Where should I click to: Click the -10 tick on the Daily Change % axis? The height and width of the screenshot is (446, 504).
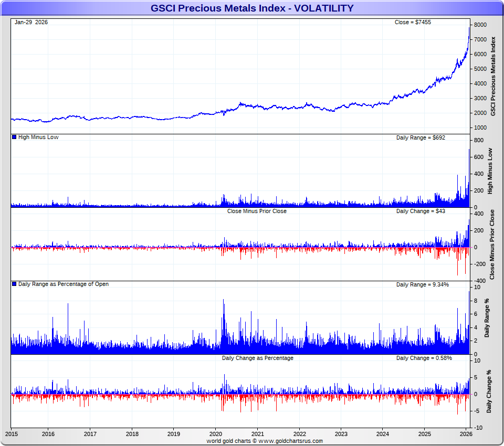click(x=478, y=428)
